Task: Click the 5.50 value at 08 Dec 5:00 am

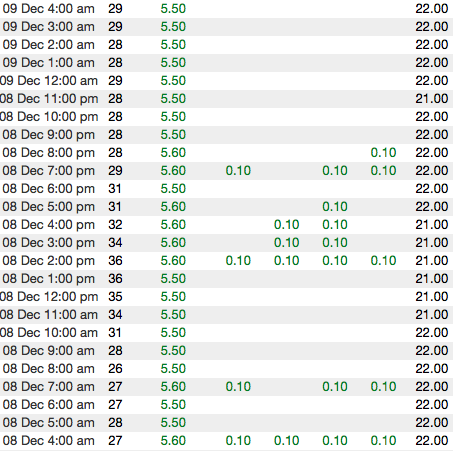Action: coord(173,423)
